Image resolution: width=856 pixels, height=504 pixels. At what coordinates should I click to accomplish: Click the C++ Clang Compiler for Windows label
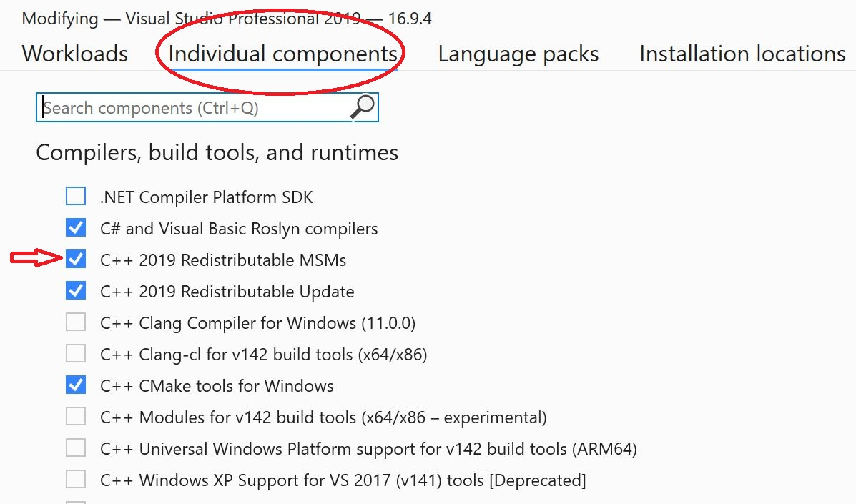click(x=257, y=323)
